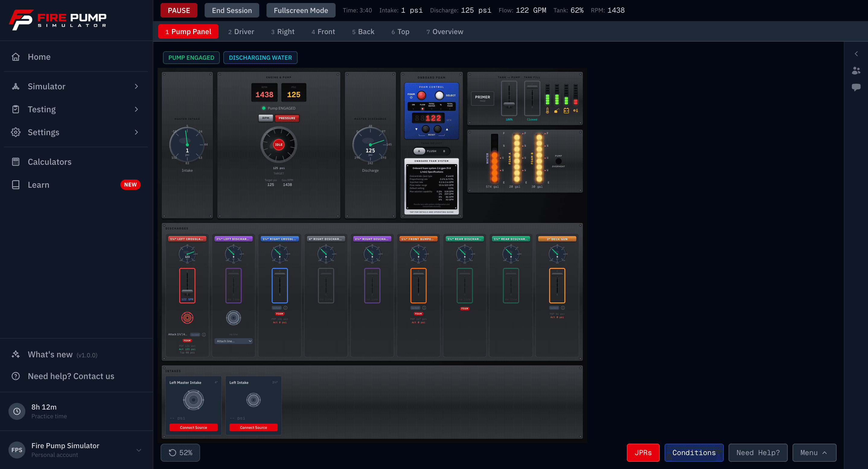Click the Left Intake 2½" coupling
The image size is (868, 469).
[254, 400]
